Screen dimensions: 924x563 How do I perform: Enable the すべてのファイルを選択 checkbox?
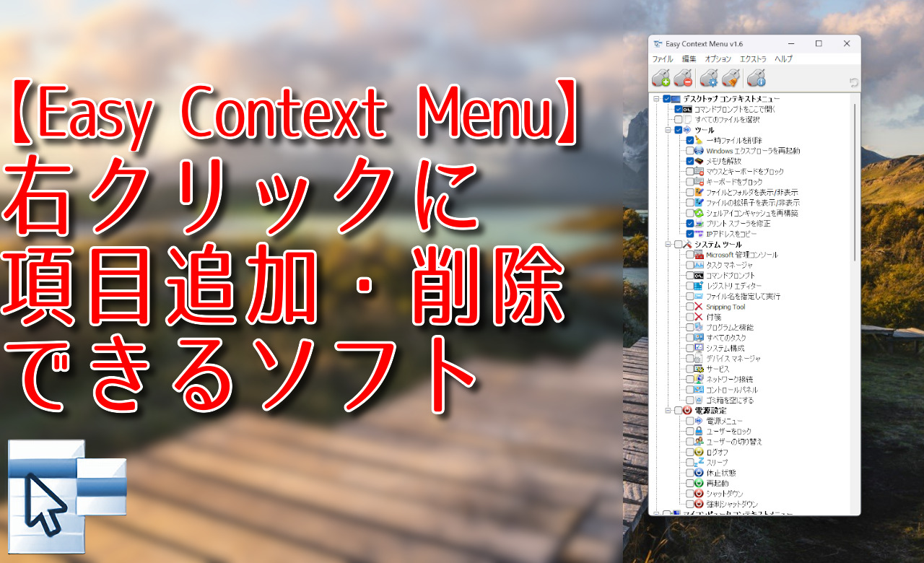678,120
